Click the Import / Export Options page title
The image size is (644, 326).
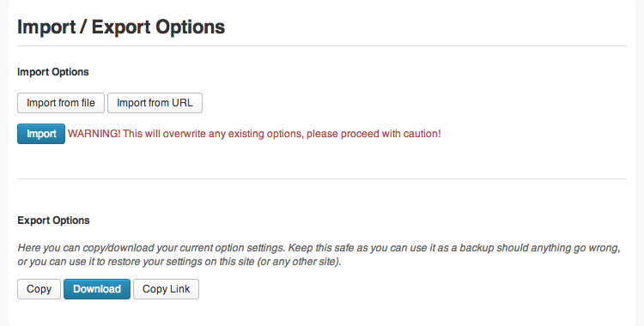(121, 27)
